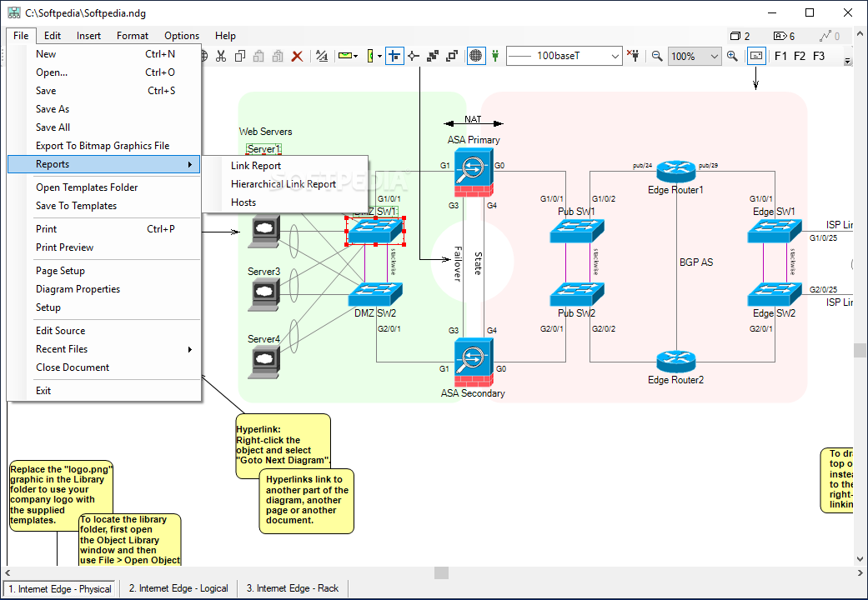
Task: Choose Hosts report entry
Action: pos(286,202)
